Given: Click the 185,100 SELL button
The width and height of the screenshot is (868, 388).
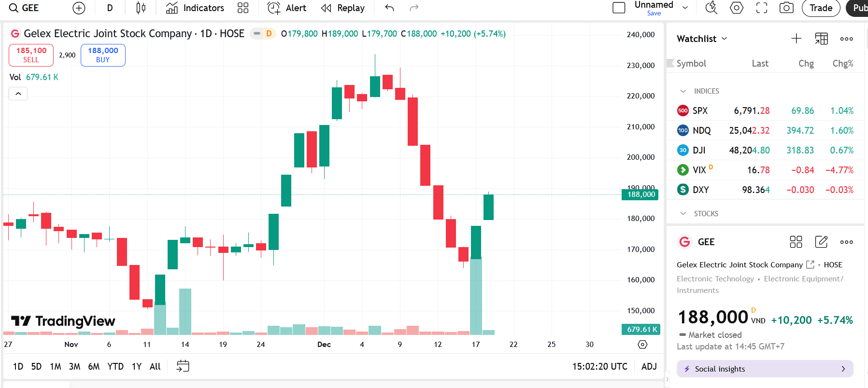Looking at the screenshot, I should [31, 55].
